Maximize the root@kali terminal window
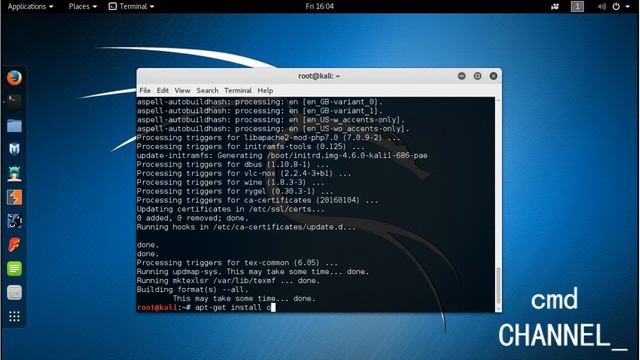640x360 pixels. click(478, 76)
